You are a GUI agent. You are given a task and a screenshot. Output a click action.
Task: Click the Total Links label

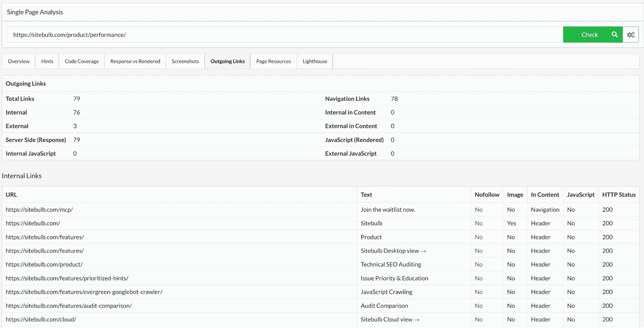click(20, 99)
